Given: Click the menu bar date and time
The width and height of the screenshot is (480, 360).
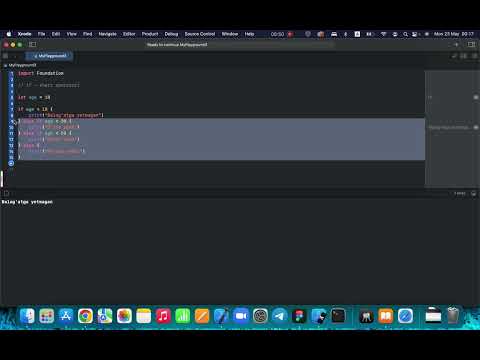Looking at the screenshot, I should point(454,34).
